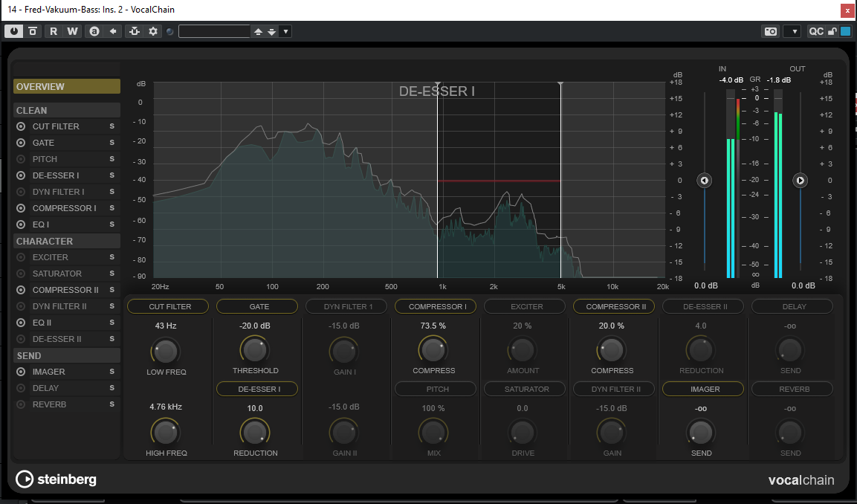Solo the COMPRESSOR I module
Image resolution: width=857 pixels, height=504 pixels.
tap(111, 208)
